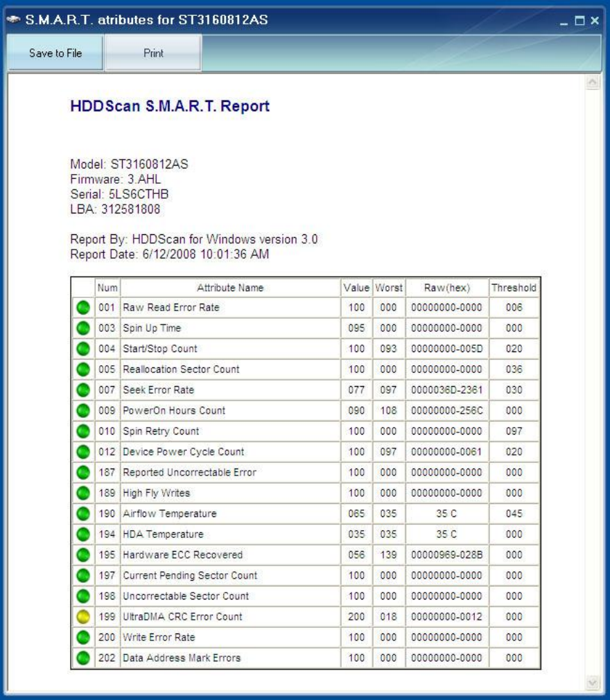Click yellow warning icon for UltraDMA CRC Error Count
Screen dimensions: 610x700
pyautogui.click(x=83, y=617)
